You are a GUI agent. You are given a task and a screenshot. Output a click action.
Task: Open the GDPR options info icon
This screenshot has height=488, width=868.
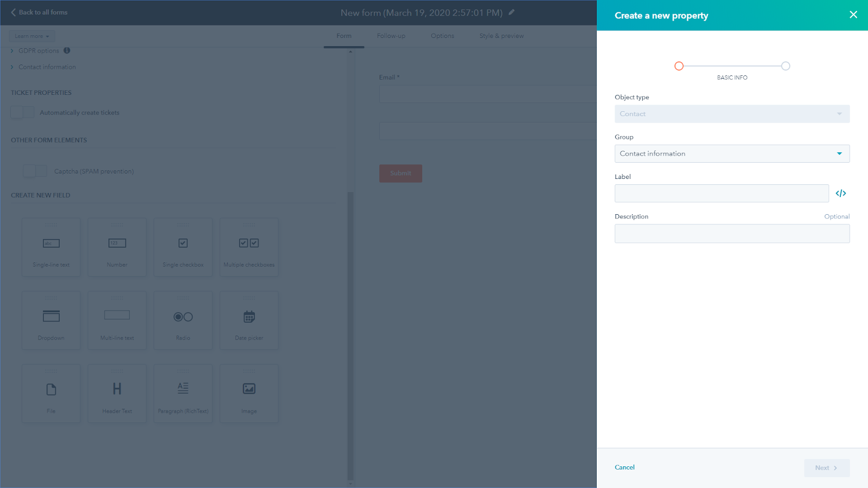coord(67,50)
